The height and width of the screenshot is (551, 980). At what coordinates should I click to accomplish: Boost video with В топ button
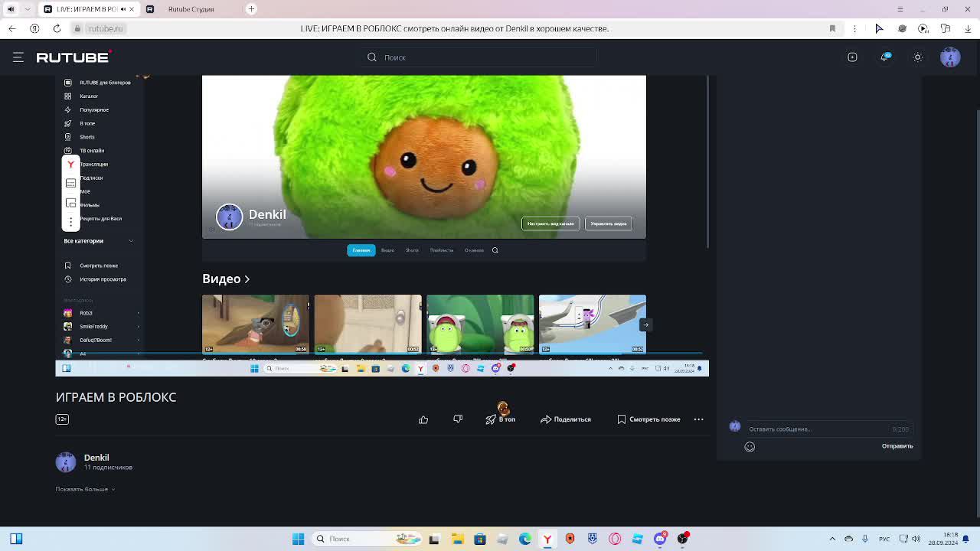pos(501,419)
